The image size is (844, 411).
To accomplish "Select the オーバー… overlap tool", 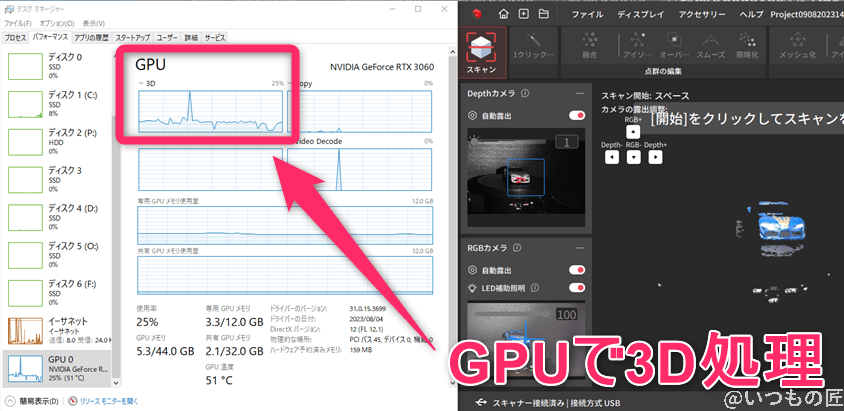I will click(674, 46).
